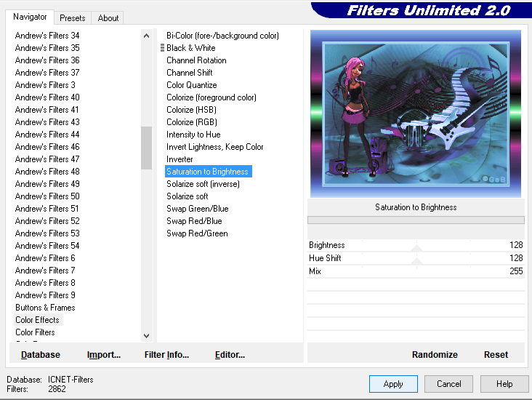Select the Color Filters category
Image resolution: width=532 pixels, height=400 pixels.
coord(35,332)
